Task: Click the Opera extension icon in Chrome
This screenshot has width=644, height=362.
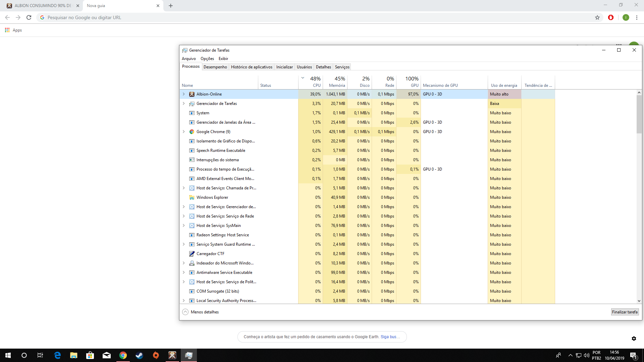Action: coord(611,17)
